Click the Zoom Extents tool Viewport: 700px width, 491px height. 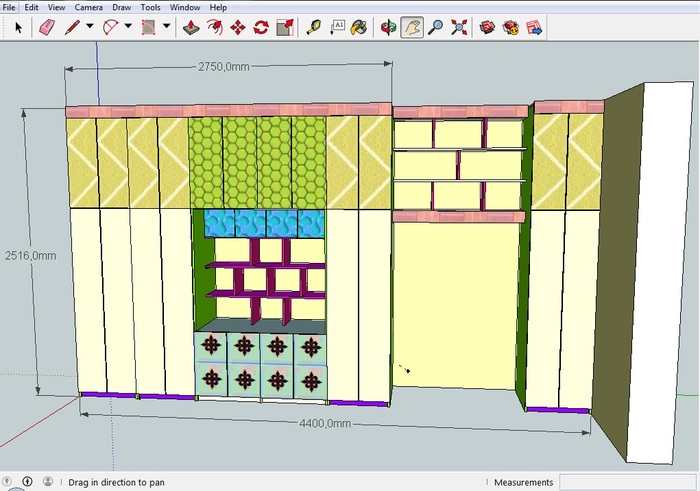click(459, 28)
